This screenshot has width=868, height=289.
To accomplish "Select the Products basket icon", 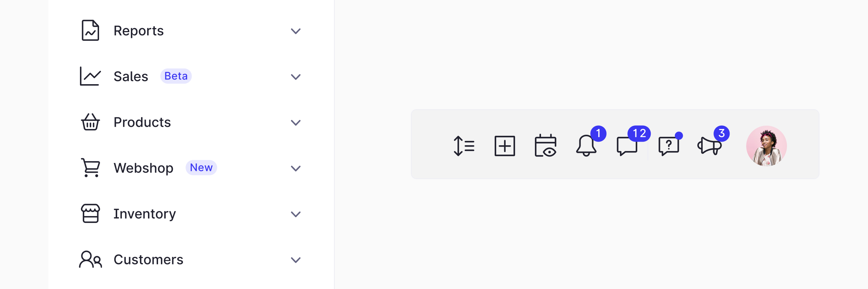I will click(90, 122).
